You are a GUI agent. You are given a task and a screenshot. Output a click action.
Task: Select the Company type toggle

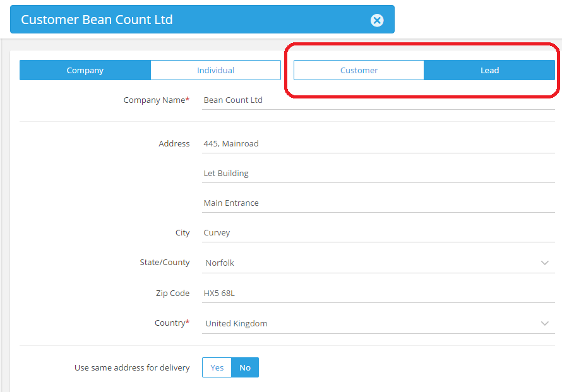tap(85, 70)
